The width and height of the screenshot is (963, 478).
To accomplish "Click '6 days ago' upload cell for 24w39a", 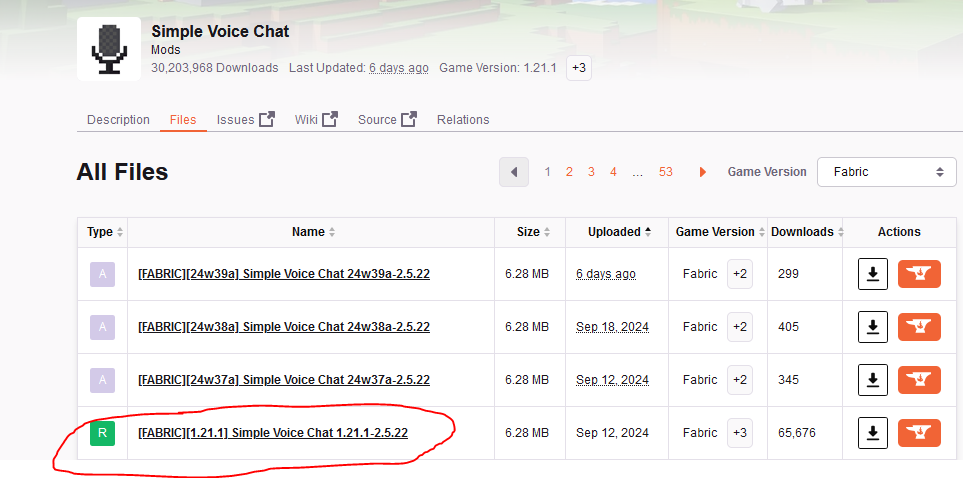I will pos(606,274).
